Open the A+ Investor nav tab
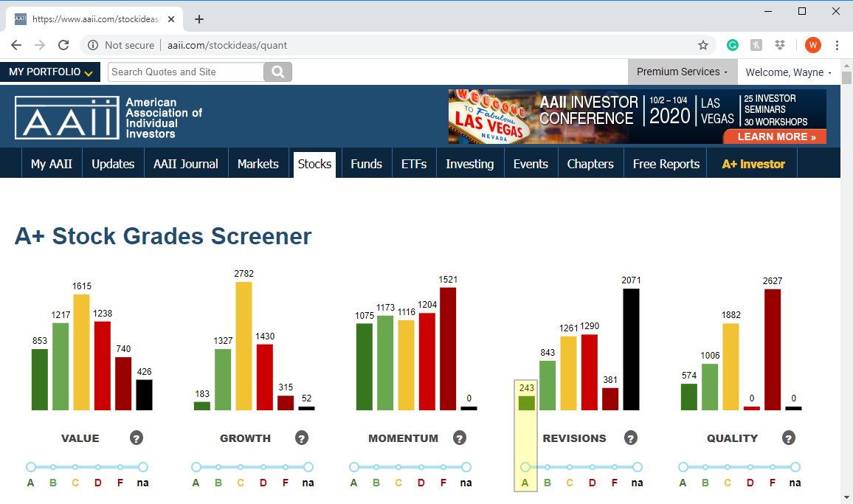 tap(753, 164)
